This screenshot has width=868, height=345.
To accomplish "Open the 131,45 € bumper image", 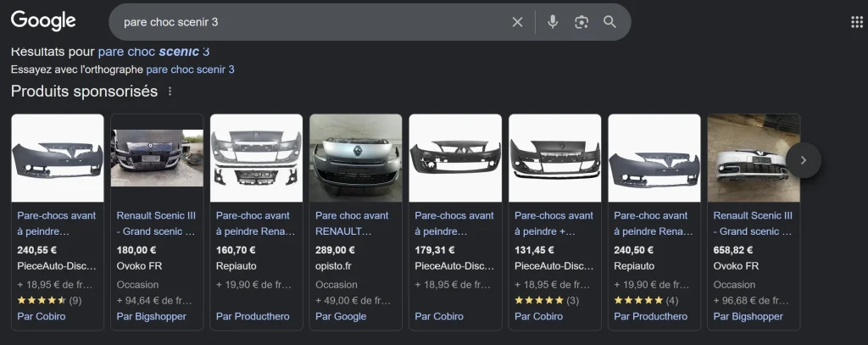I will coord(554,158).
